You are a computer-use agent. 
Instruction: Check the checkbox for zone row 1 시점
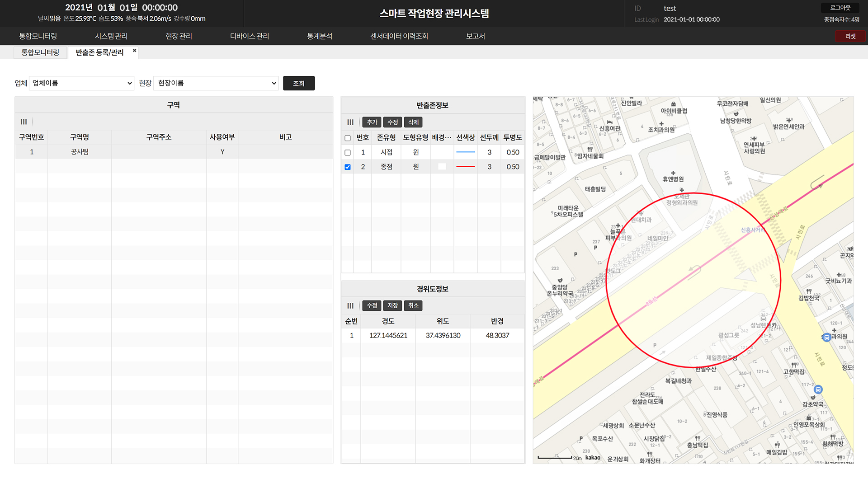348,152
